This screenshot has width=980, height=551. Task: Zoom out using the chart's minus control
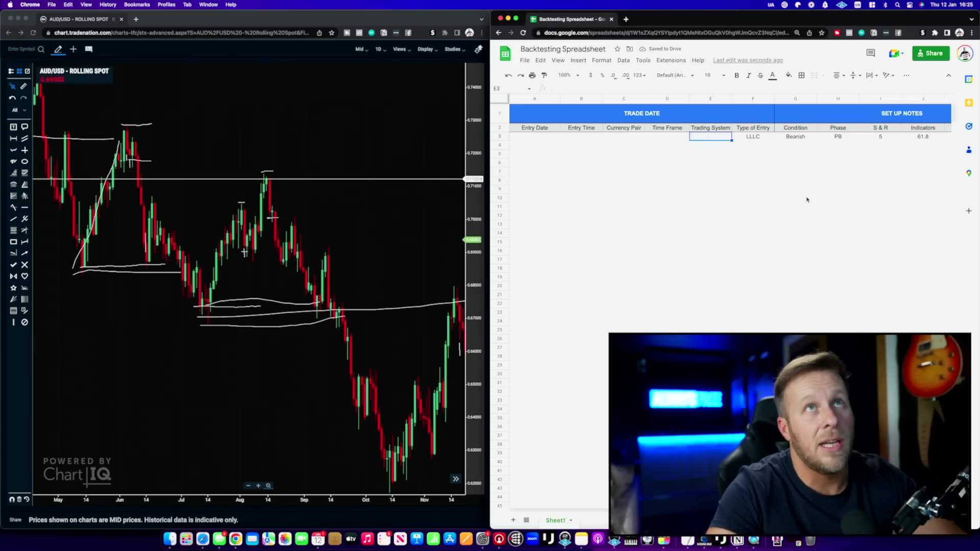click(249, 485)
